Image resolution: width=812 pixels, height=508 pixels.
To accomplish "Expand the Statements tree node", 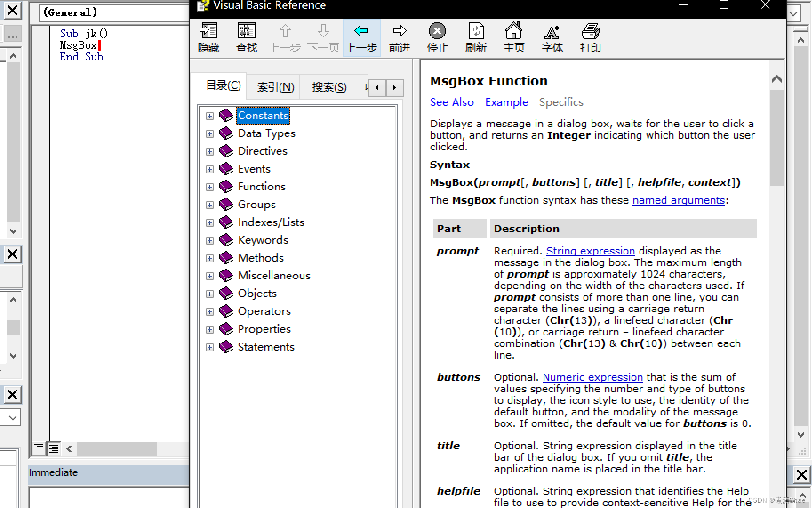I will tap(210, 347).
